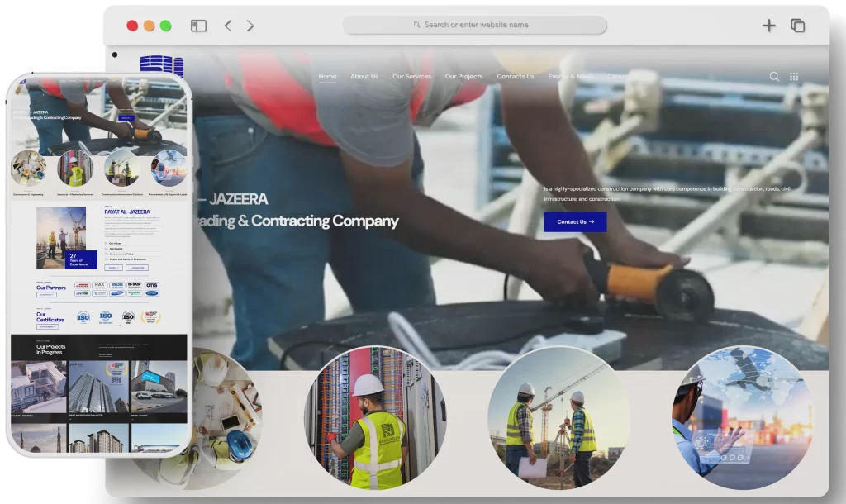Open the About Us menu item

tap(364, 77)
